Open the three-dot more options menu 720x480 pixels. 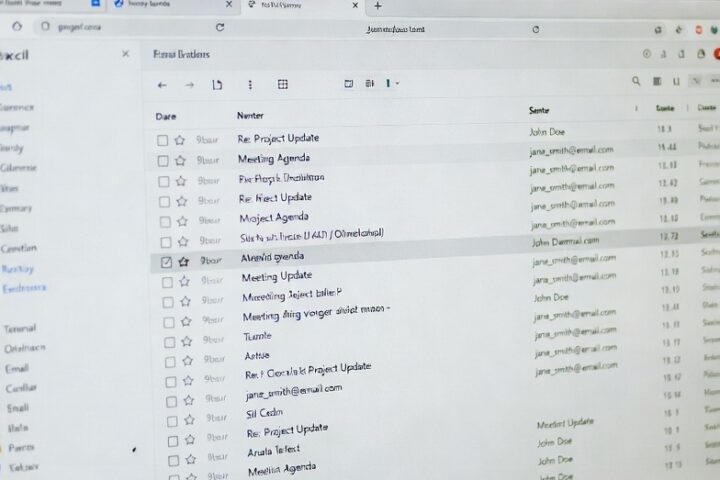(249, 85)
